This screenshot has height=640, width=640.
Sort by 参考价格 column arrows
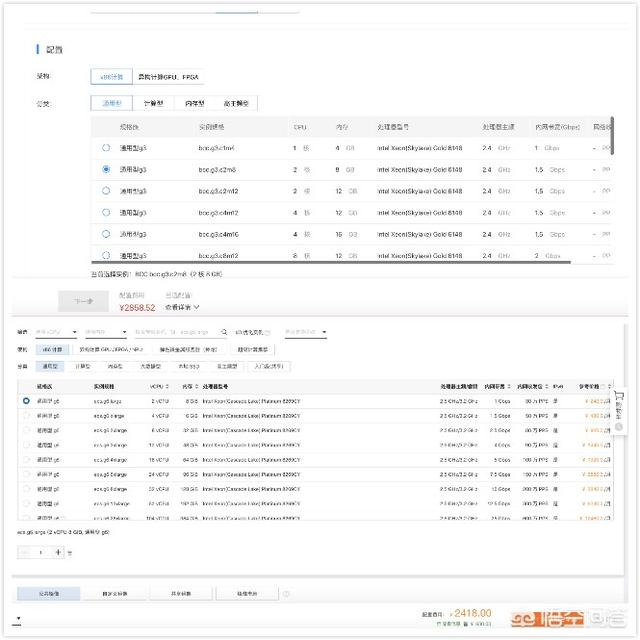(x=609, y=386)
